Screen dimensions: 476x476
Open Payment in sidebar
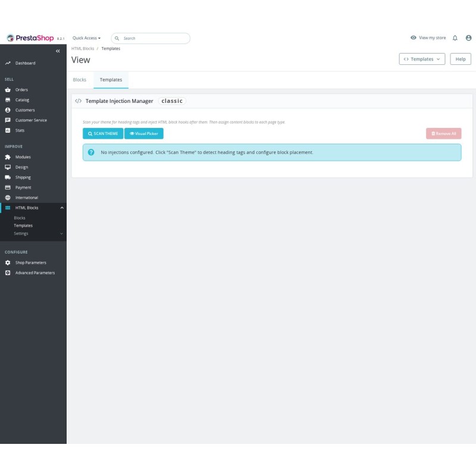(23, 187)
